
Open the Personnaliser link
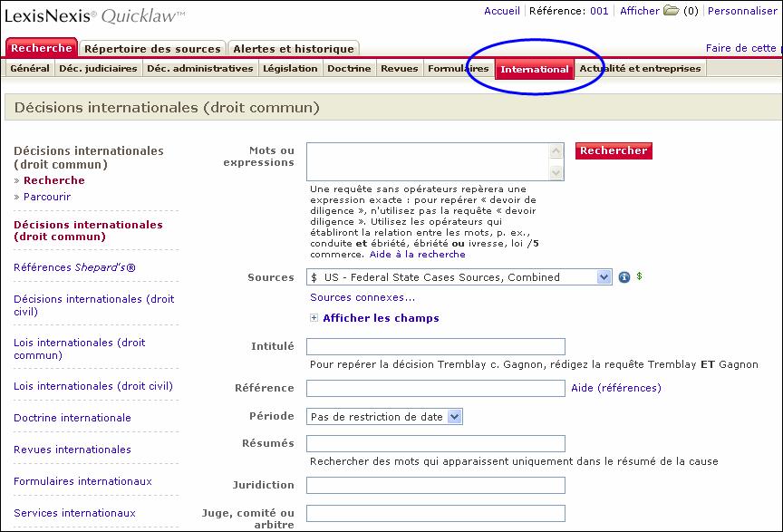click(x=742, y=11)
